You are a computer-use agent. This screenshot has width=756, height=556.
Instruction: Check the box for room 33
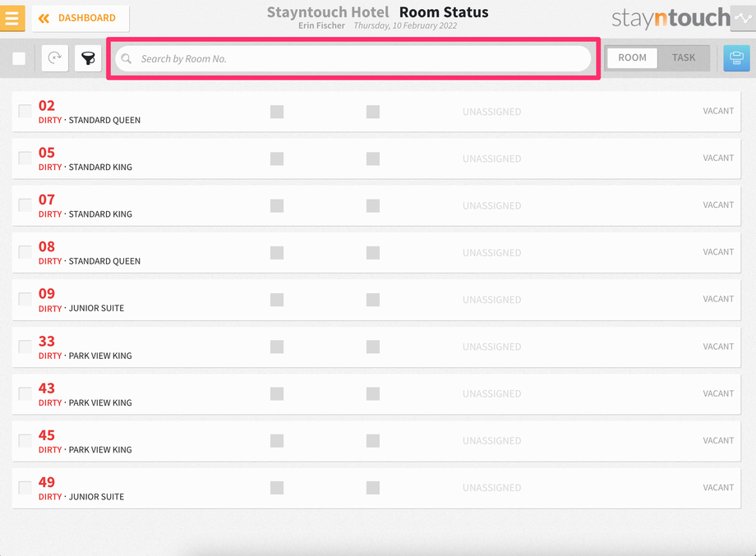25,347
